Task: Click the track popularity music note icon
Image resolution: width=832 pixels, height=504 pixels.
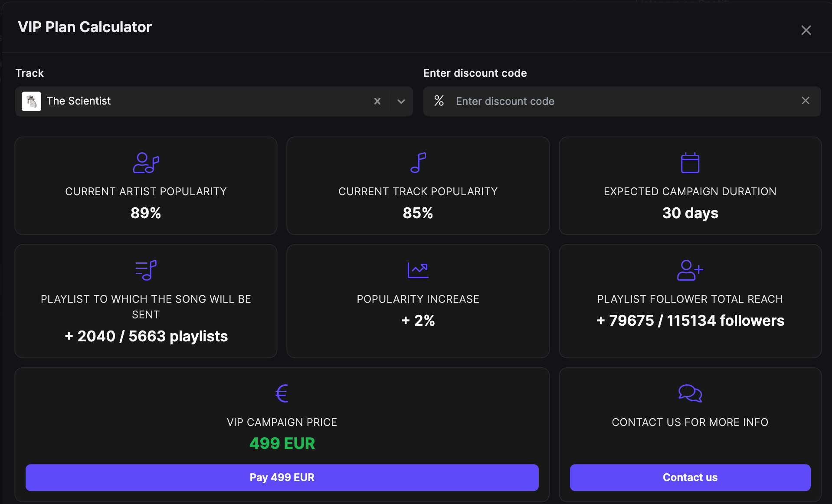Action: pyautogui.click(x=418, y=163)
